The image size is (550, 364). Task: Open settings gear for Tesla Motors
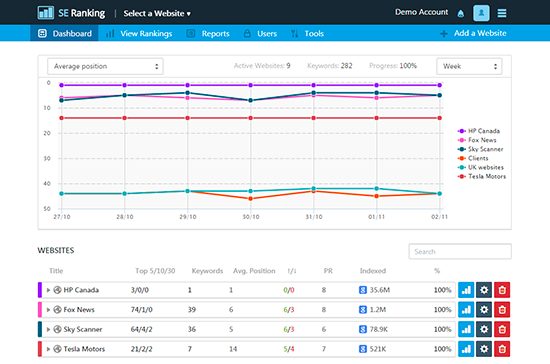point(484,349)
